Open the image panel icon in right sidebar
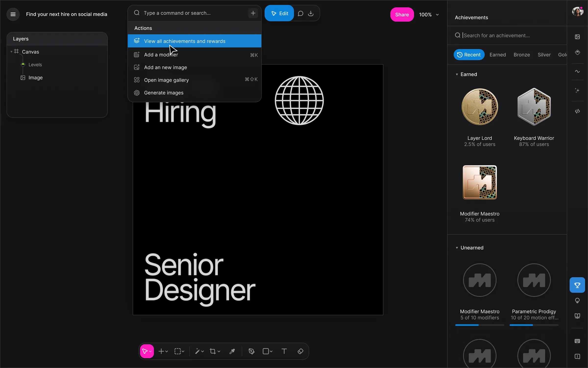The height and width of the screenshot is (368, 588). [x=577, y=37]
